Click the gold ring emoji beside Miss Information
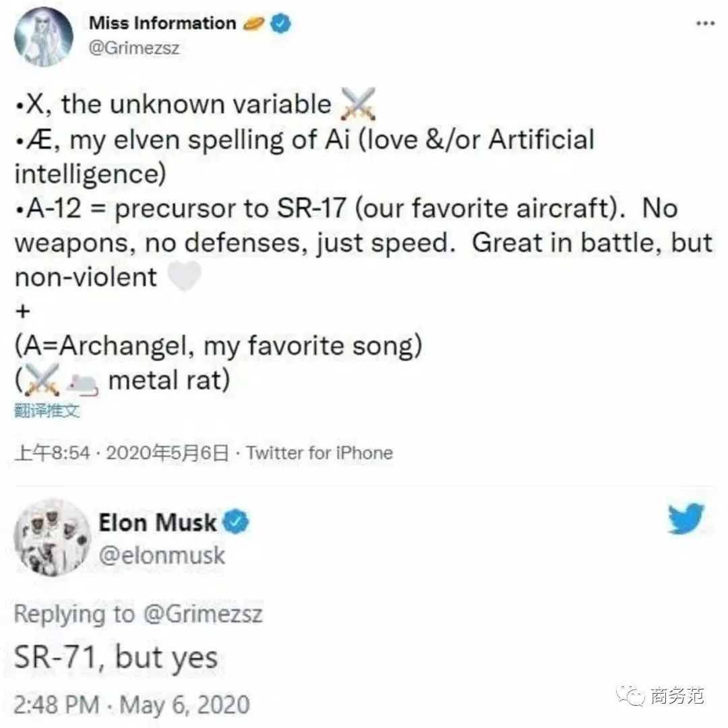This screenshot has width=728, height=728. click(x=253, y=24)
